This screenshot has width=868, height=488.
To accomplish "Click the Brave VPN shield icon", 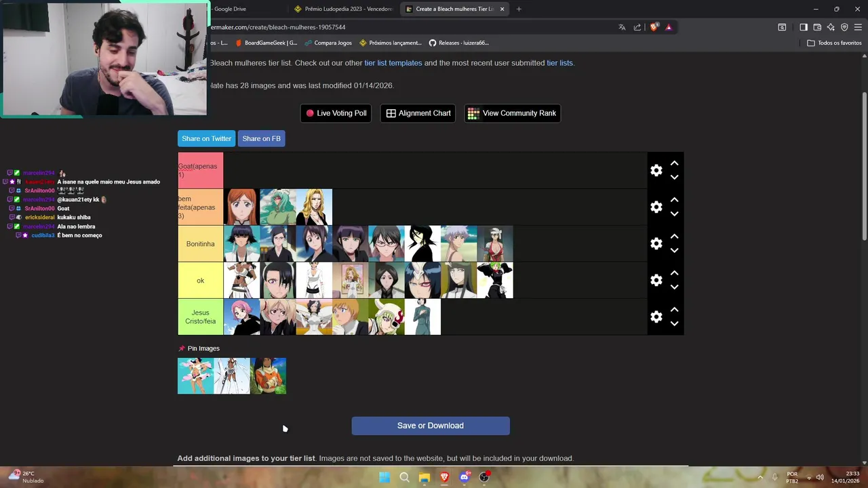I will [844, 27].
